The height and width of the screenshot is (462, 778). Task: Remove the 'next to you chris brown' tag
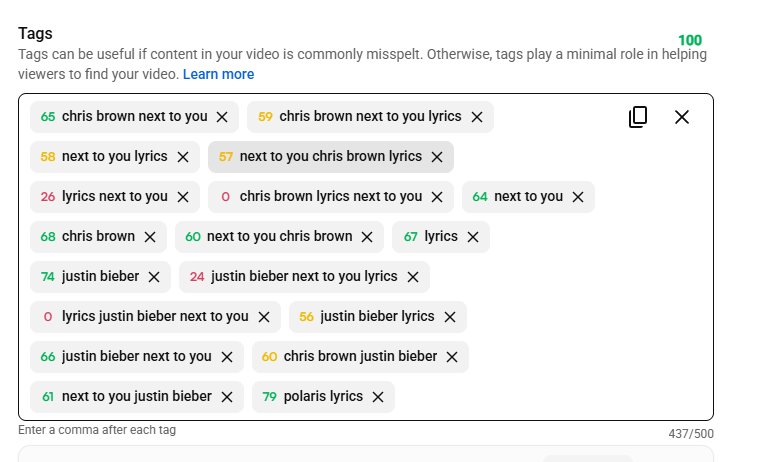coord(367,237)
